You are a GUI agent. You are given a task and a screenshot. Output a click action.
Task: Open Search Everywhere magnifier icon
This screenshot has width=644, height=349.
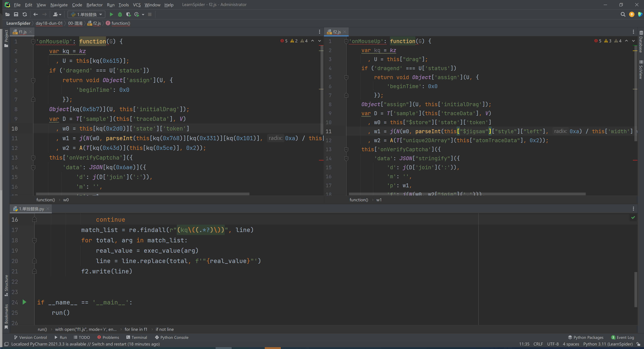(623, 15)
